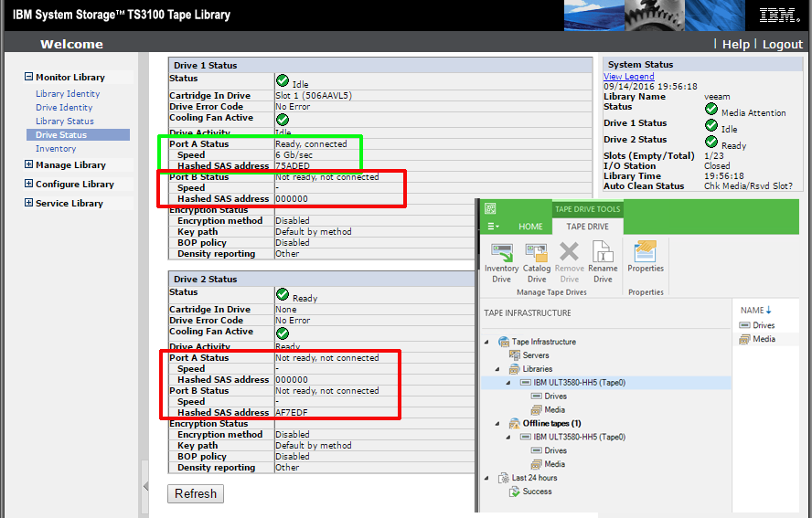Select the Last 24 hours tree item
812x518 pixels.
(528, 478)
